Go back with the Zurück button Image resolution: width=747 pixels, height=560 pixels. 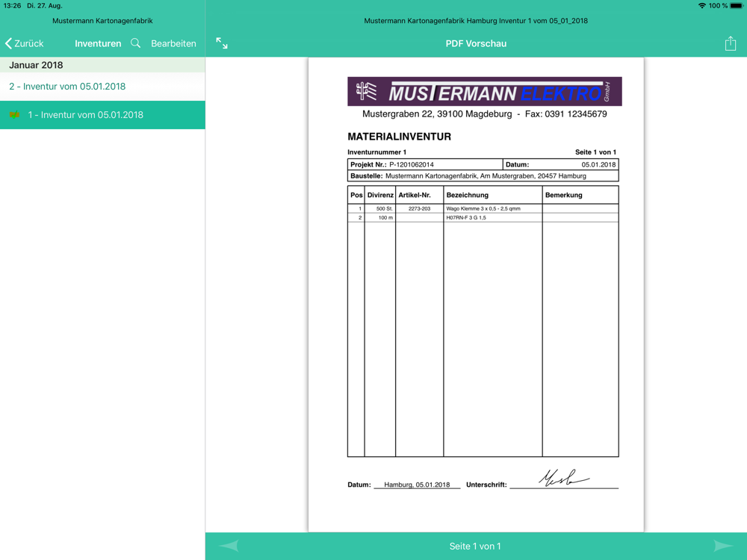pos(25,43)
